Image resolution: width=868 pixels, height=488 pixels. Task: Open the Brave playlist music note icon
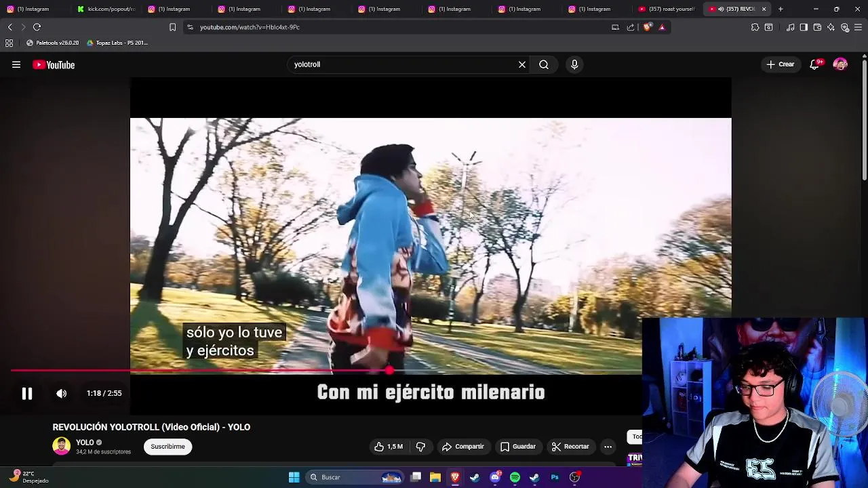point(790,27)
